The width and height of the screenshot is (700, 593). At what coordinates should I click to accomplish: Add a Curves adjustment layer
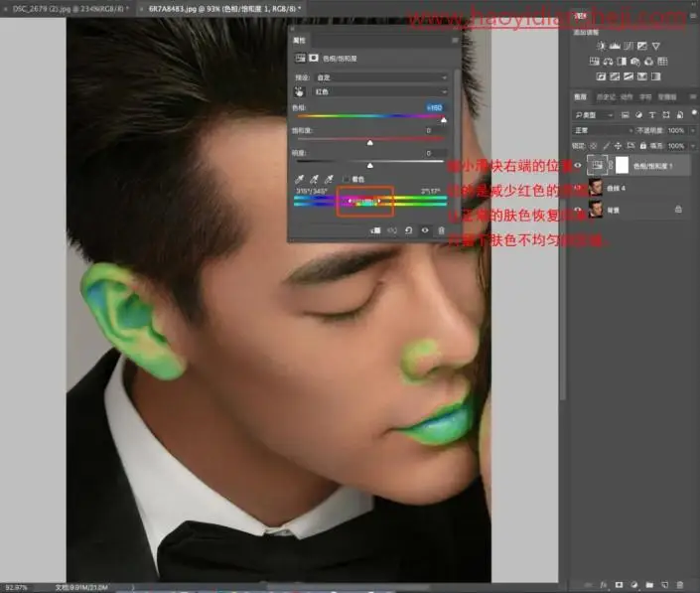coord(629,46)
